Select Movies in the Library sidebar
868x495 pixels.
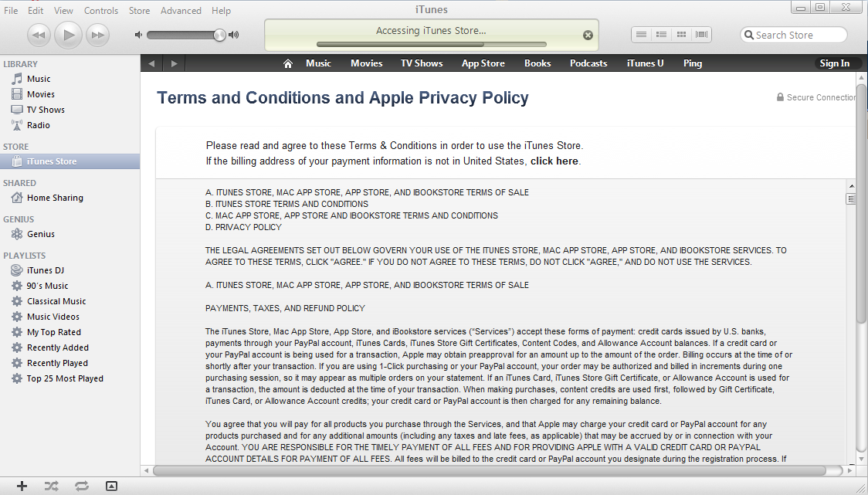[70, 94]
